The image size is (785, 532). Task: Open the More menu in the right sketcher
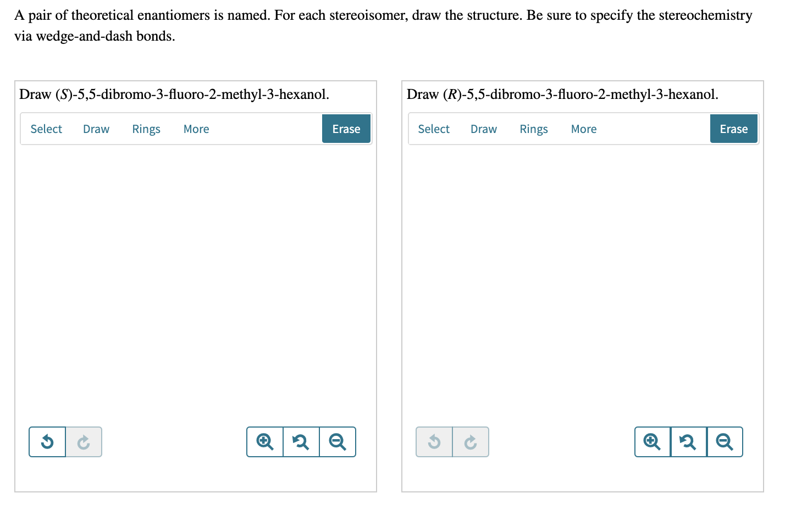click(583, 129)
